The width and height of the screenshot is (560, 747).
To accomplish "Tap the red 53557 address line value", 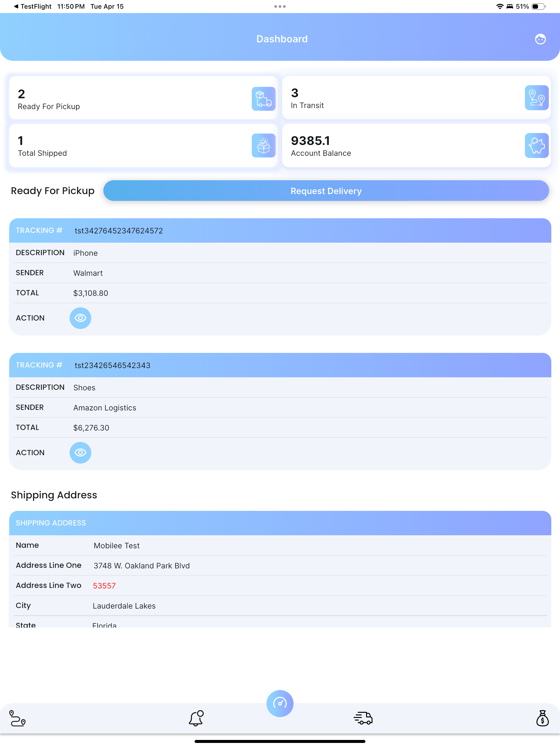I will (x=104, y=585).
